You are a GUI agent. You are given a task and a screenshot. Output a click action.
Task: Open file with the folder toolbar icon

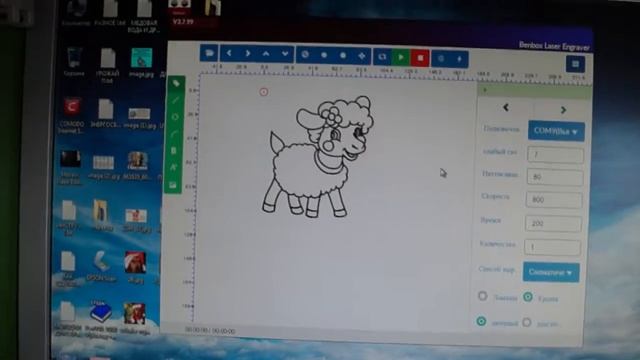click(209, 53)
